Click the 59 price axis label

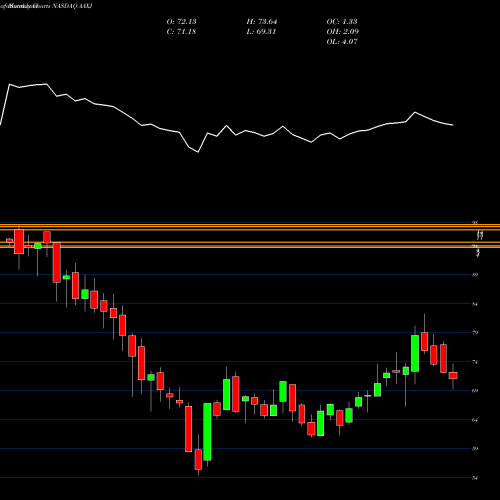click(x=475, y=449)
